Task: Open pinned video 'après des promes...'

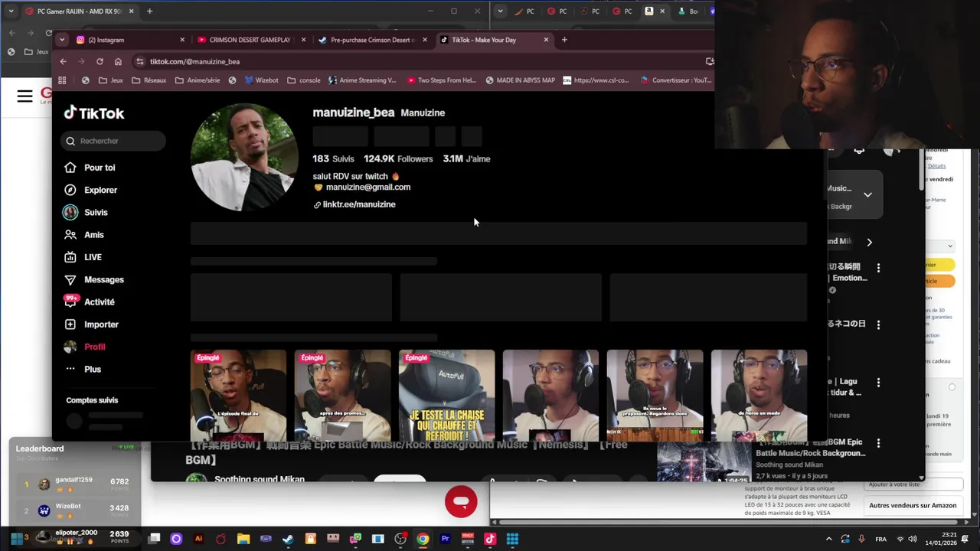Action: (x=342, y=396)
